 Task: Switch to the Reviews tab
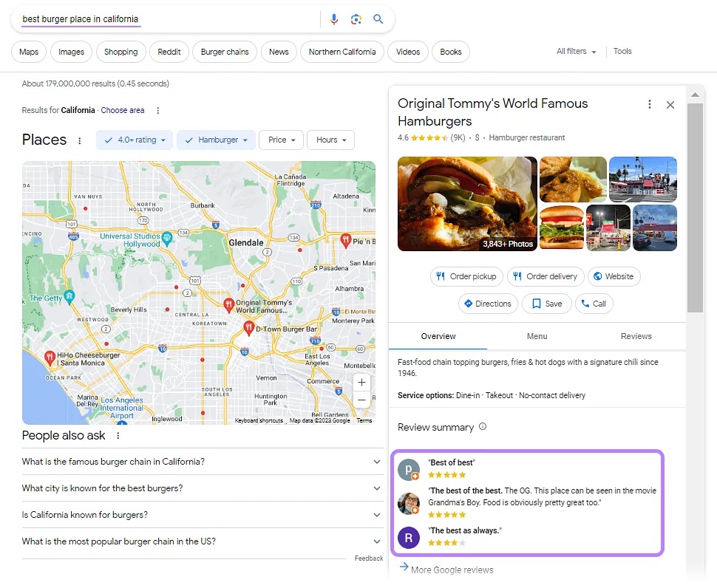636,337
